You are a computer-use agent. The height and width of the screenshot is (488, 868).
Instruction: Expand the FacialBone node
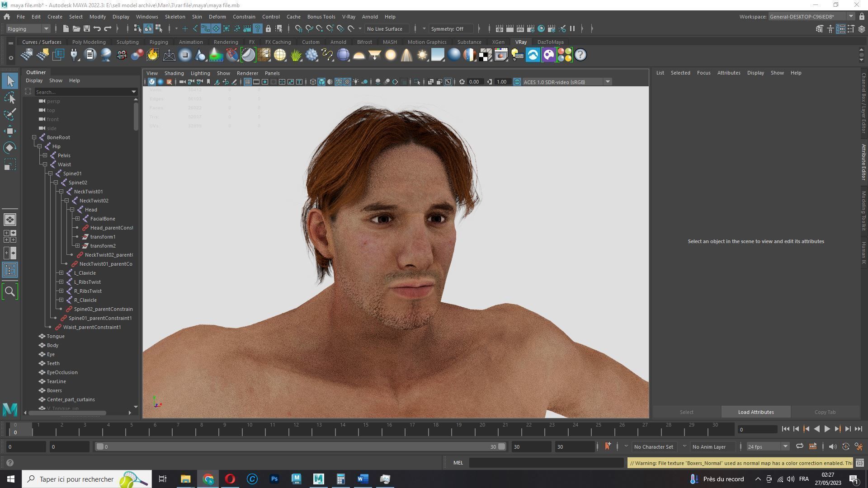pyautogui.click(x=77, y=219)
